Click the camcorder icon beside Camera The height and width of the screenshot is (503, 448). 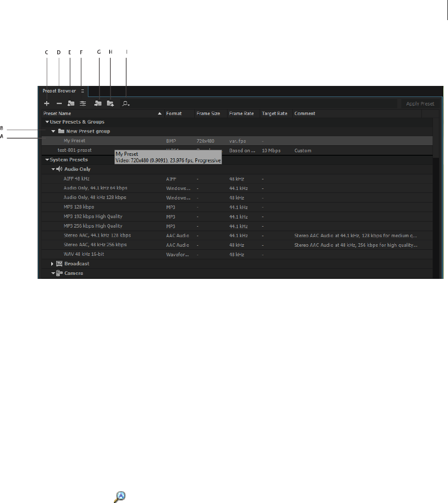click(59, 273)
